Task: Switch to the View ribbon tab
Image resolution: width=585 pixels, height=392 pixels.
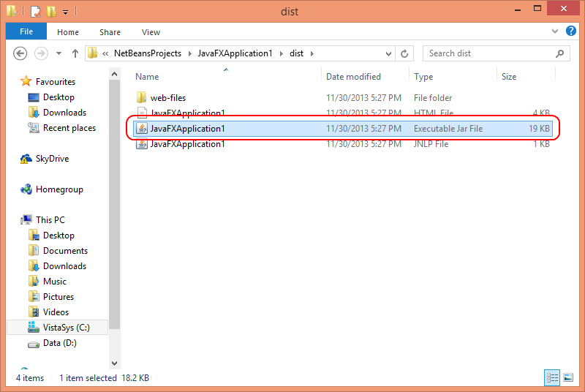Action: 151,32
